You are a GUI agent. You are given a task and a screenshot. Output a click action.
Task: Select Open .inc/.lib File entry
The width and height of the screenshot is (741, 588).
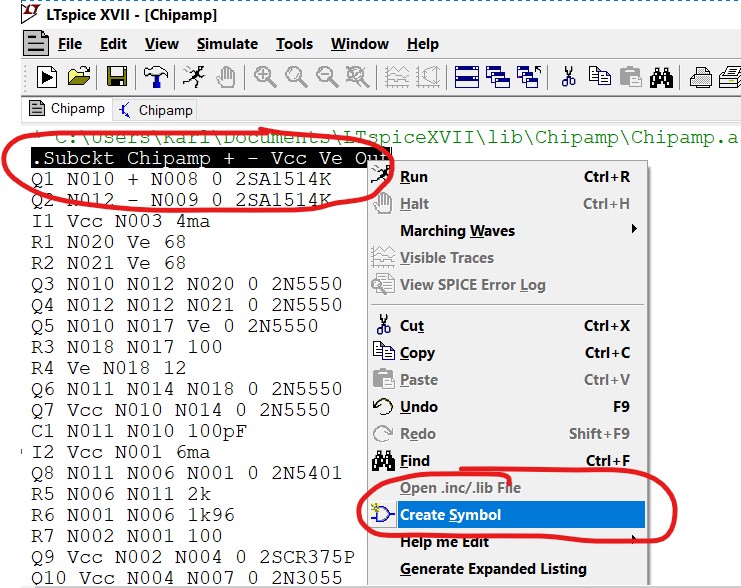point(507,487)
